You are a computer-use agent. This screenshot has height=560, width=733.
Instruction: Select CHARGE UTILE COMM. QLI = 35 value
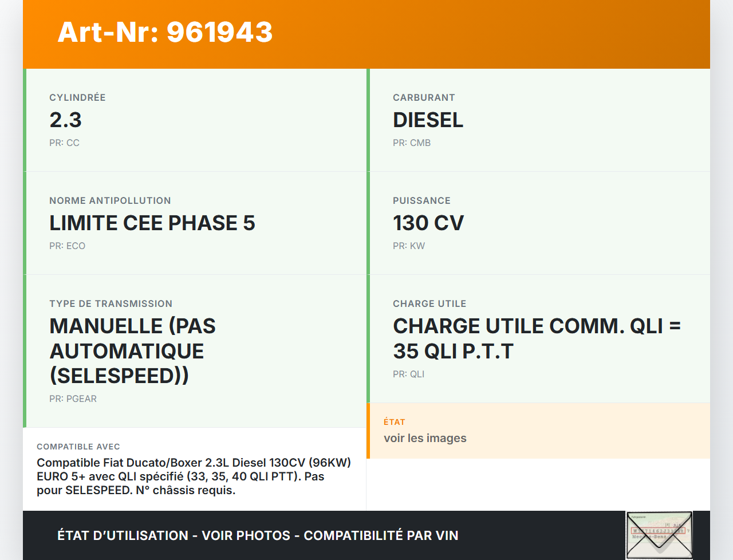click(x=537, y=338)
